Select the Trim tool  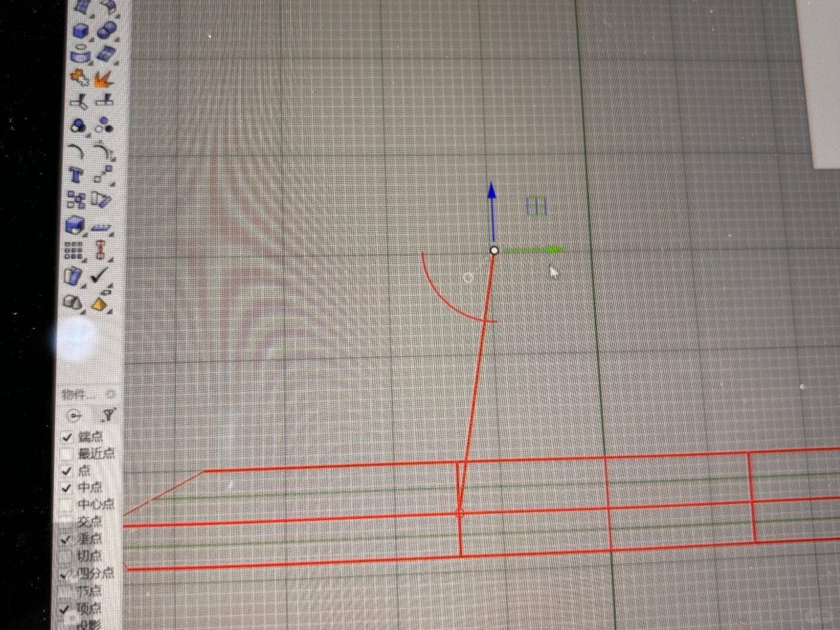79,102
